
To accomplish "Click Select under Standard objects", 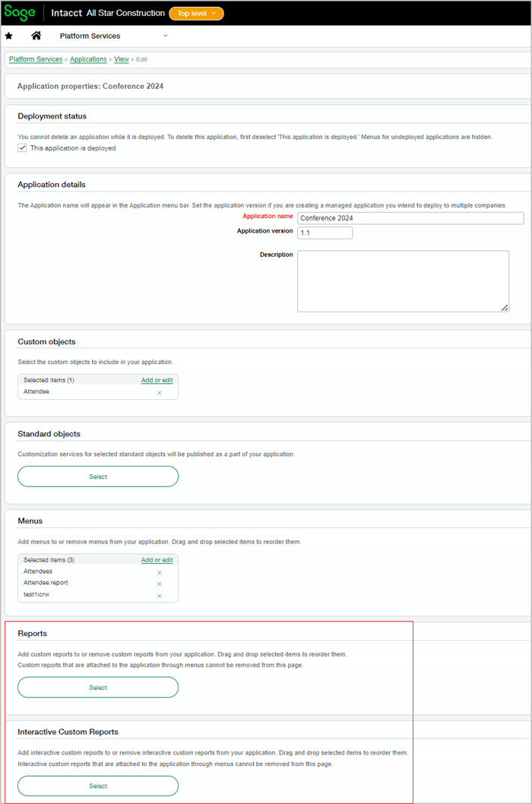I will pos(97,476).
